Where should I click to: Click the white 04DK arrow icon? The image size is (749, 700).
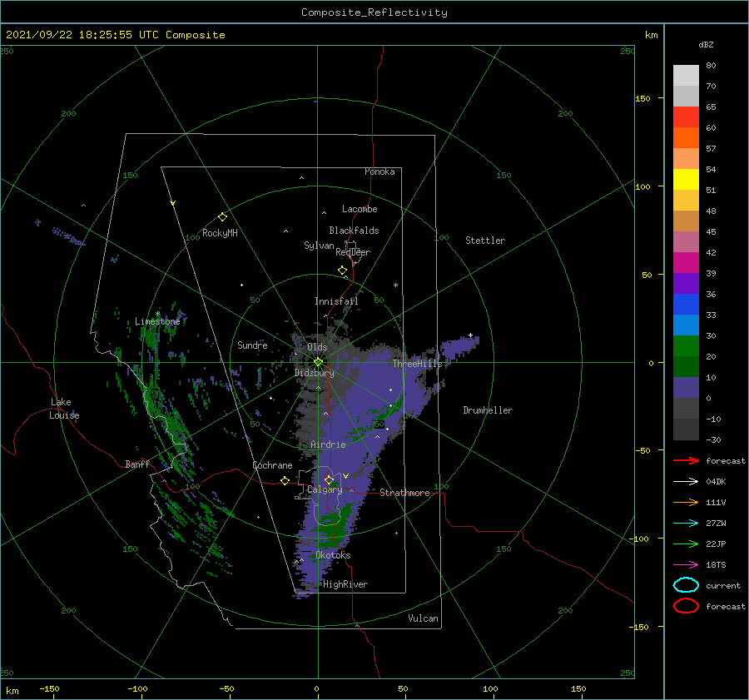click(x=686, y=481)
